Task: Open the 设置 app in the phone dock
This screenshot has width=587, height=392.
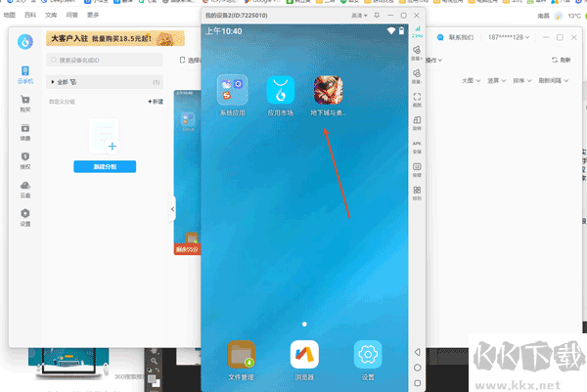Action: click(x=368, y=360)
